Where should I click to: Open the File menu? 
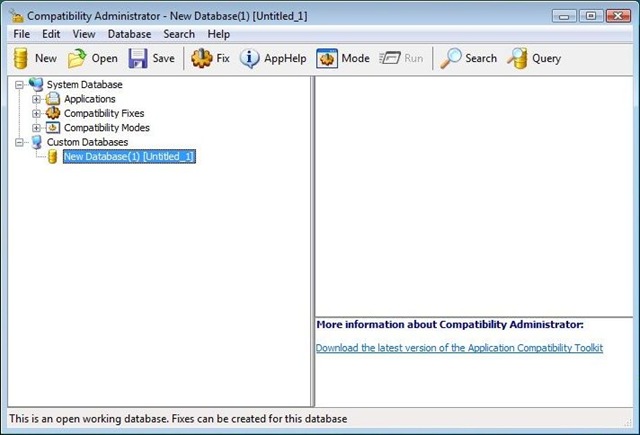22,34
